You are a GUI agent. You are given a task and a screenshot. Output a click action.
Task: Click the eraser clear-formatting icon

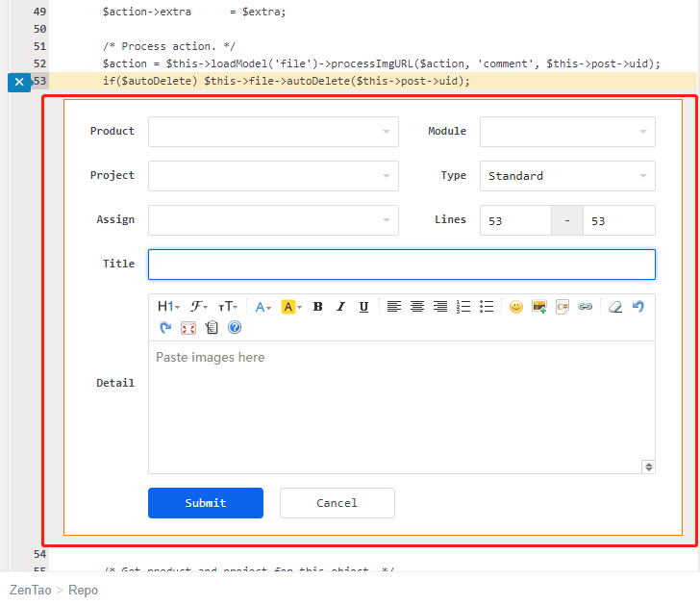click(615, 307)
